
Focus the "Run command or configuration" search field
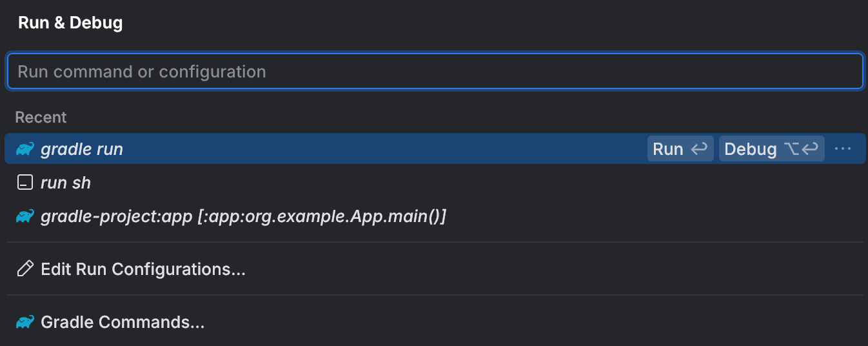[x=435, y=71]
